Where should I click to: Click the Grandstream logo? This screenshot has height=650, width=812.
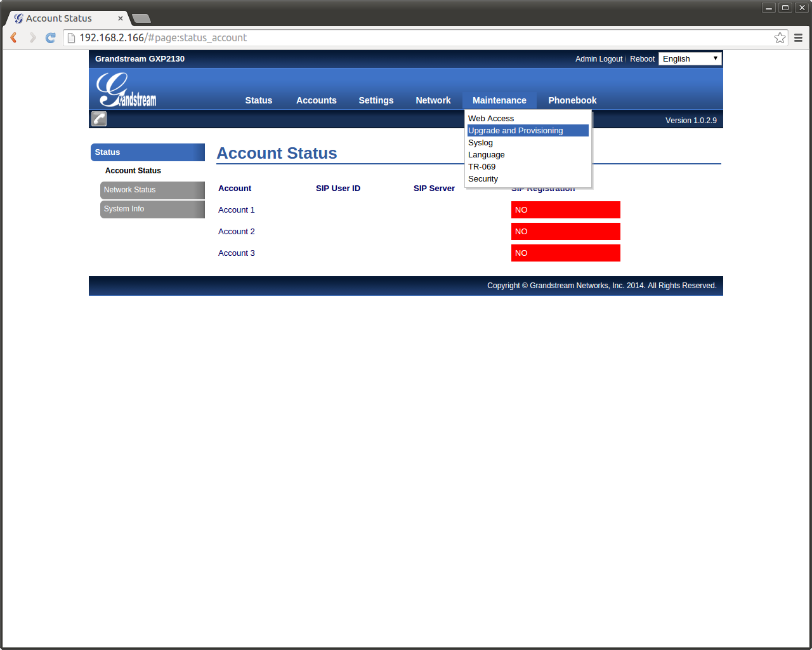click(x=126, y=90)
